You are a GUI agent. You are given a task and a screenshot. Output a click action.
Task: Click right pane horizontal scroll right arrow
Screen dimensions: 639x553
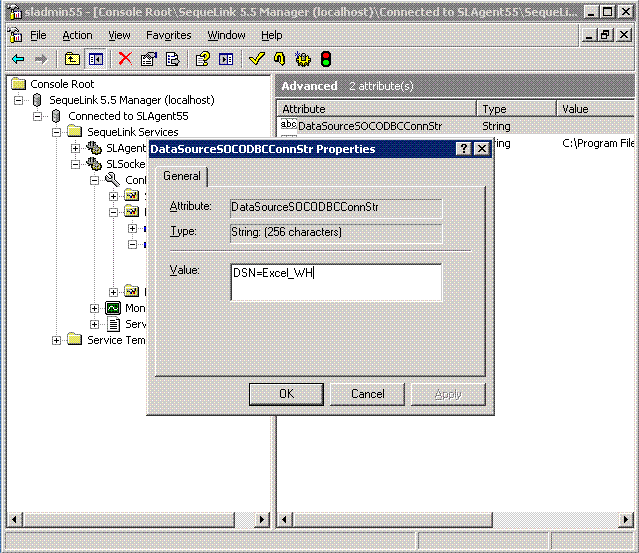click(626, 520)
